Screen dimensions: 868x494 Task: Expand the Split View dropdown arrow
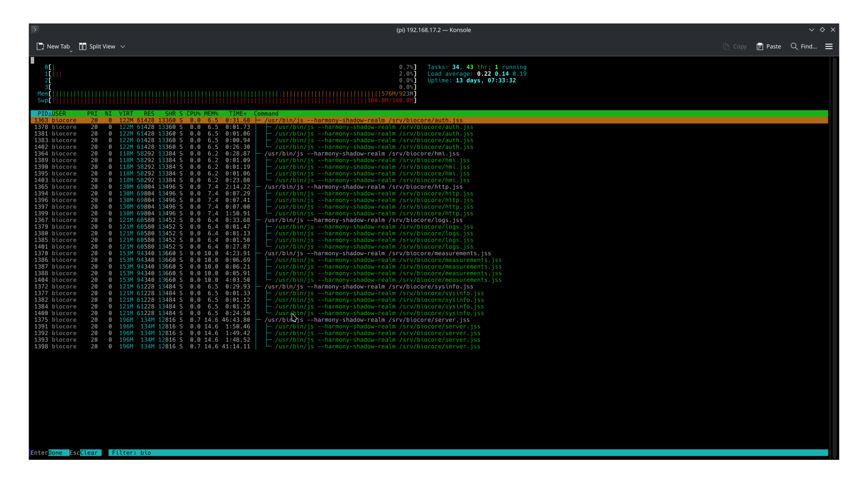click(123, 47)
